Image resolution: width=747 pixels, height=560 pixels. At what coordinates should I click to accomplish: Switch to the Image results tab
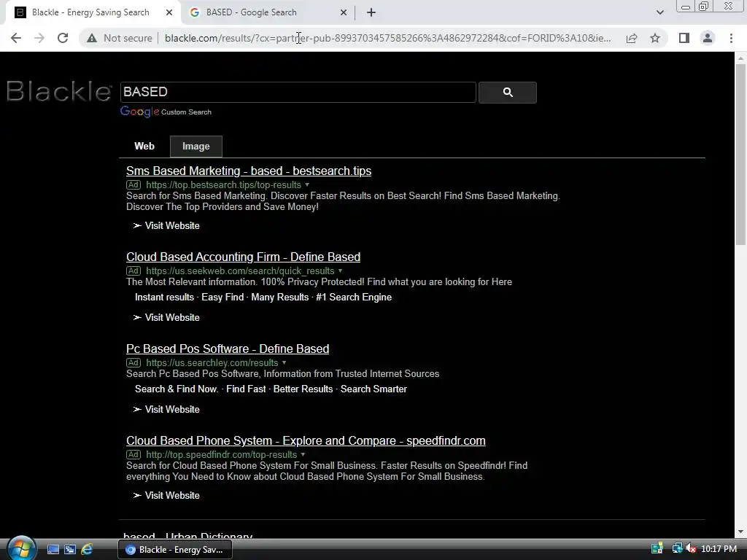196,146
